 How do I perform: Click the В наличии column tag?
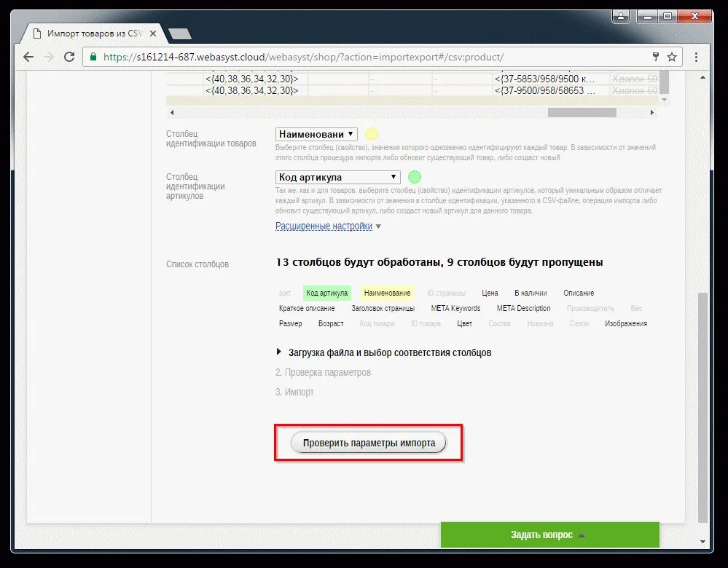click(x=531, y=293)
